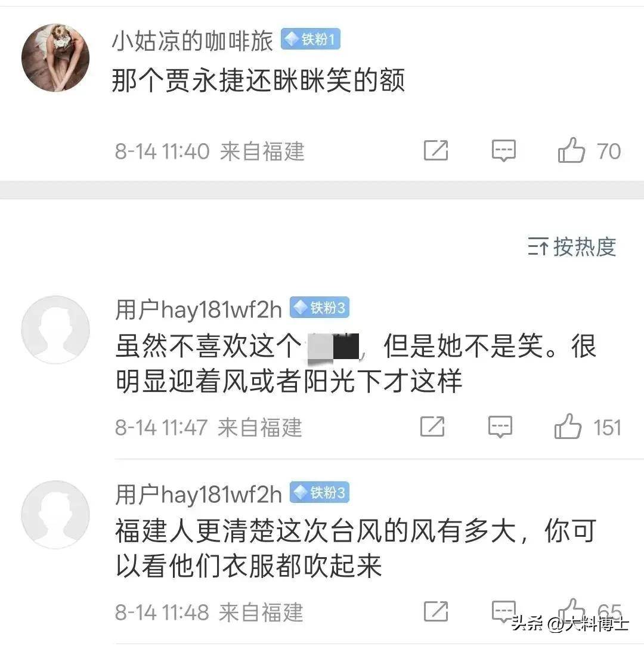
Task: Open the comment about 福建人更清楚这次台风
Action: 356,548
